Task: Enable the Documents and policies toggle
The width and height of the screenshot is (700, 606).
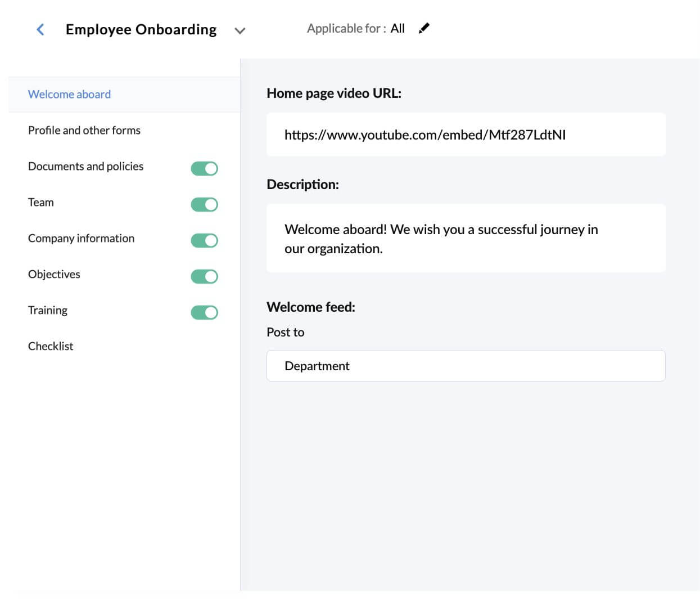Action: [204, 168]
